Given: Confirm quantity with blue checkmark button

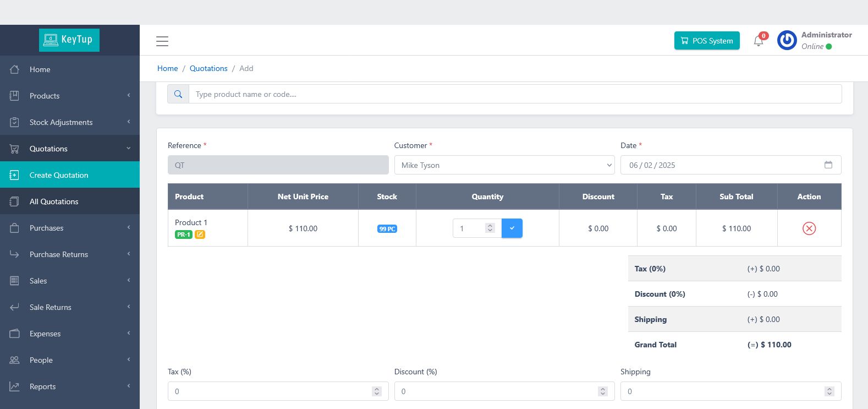Looking at the screenshot, I should point(512,228).
